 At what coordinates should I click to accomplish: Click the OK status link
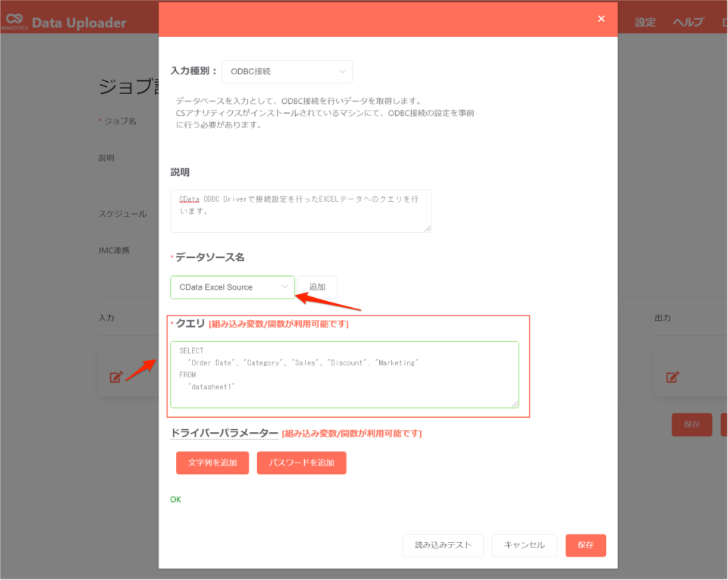pos(175,499)
